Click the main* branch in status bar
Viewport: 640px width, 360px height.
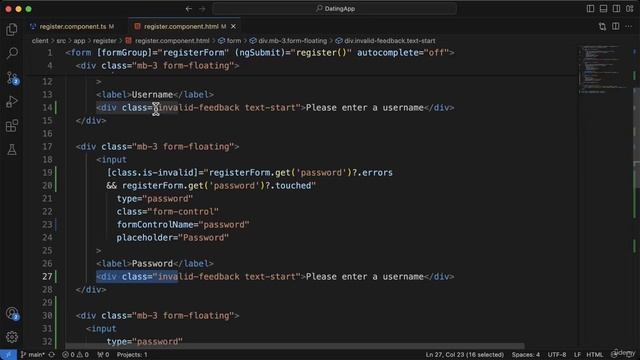point(32,355)
